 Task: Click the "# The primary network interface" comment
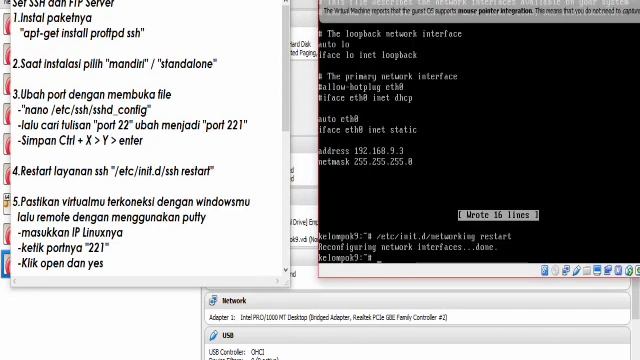(388, 76)
